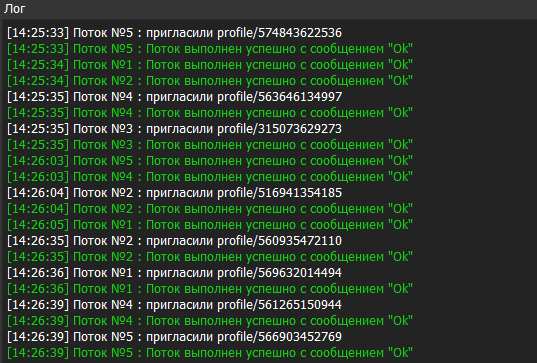
Task: Select 14:26:05 Поток №1 success line
Action: click(210, 225)
